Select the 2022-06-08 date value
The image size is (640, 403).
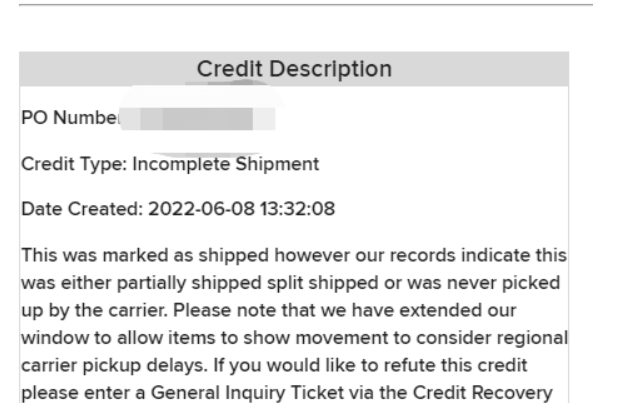202,209
